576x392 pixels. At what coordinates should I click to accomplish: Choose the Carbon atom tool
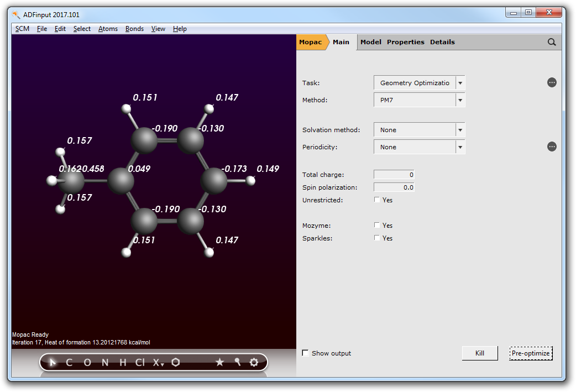tap(69, 363)
